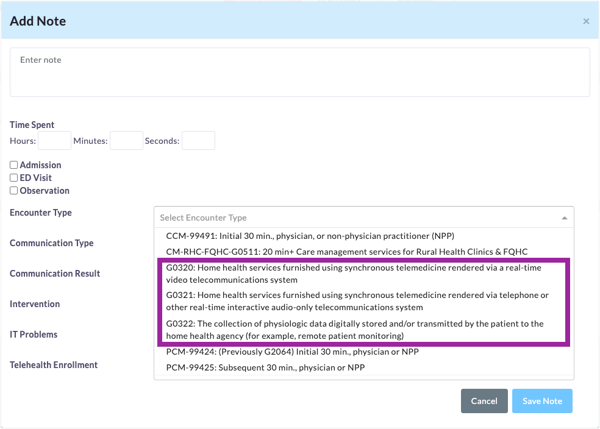Select CCM-99491 Initial 30 min option
The height and width of the screenshot is (429, 600).
pos(310,236)
